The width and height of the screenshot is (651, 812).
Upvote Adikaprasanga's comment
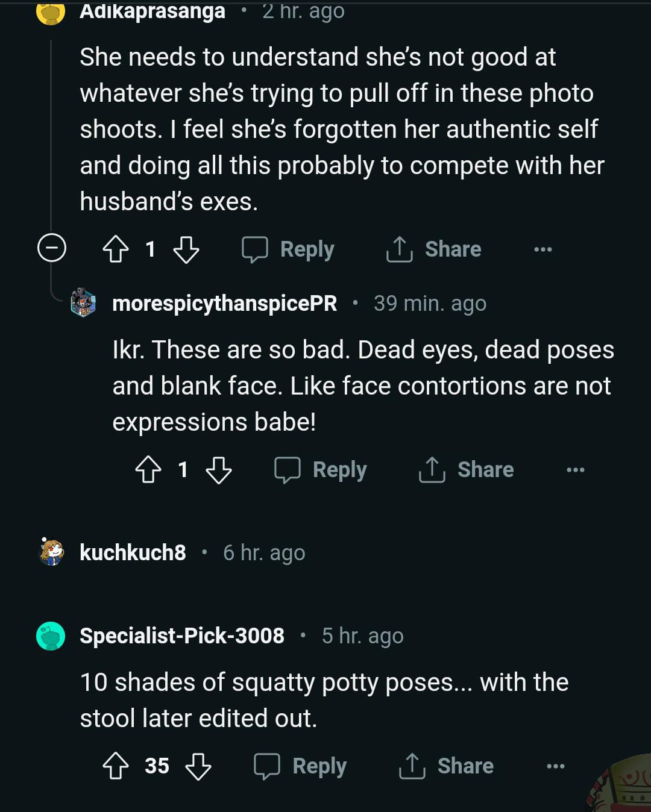click(116, 249)
